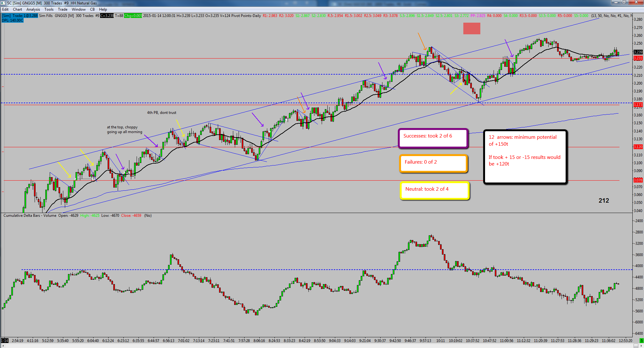Click the 'R1: 2.983' pivot value
644x348 pixels.
point(270,16)
